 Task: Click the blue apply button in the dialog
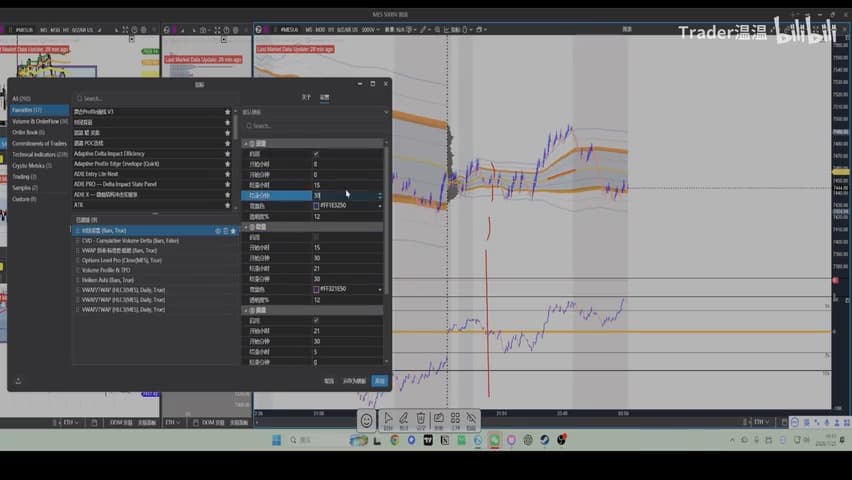380,381
